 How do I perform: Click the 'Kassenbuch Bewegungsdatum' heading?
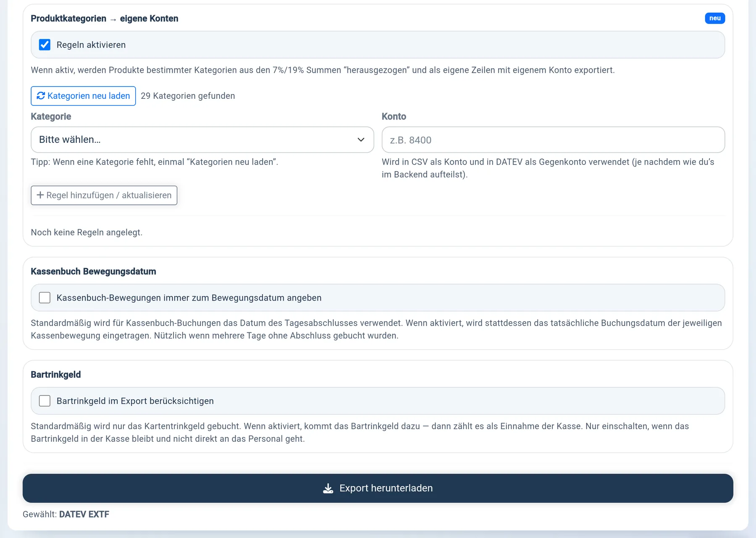click(93, 272)
